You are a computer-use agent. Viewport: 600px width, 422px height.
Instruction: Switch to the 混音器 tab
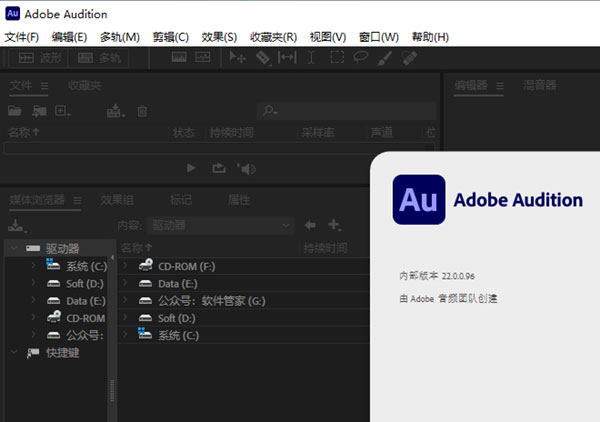540,85
